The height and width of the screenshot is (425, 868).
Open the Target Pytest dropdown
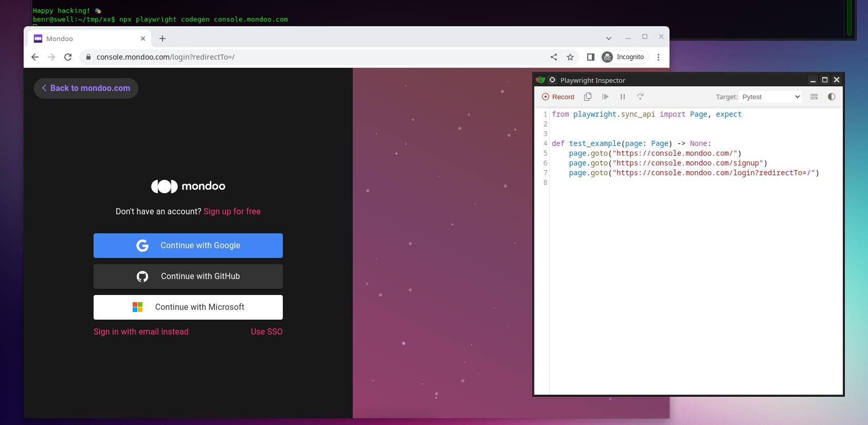770,97
